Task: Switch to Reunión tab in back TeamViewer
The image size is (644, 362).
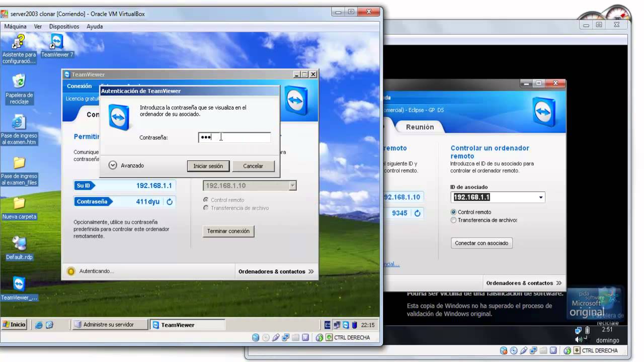Action: (x=420, y=127)
